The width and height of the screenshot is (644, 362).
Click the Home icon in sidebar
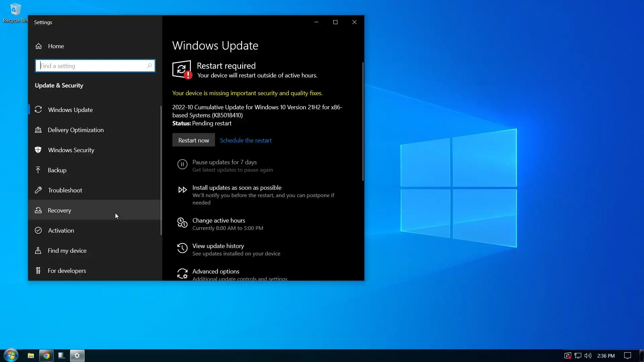[x=39, y=46]
